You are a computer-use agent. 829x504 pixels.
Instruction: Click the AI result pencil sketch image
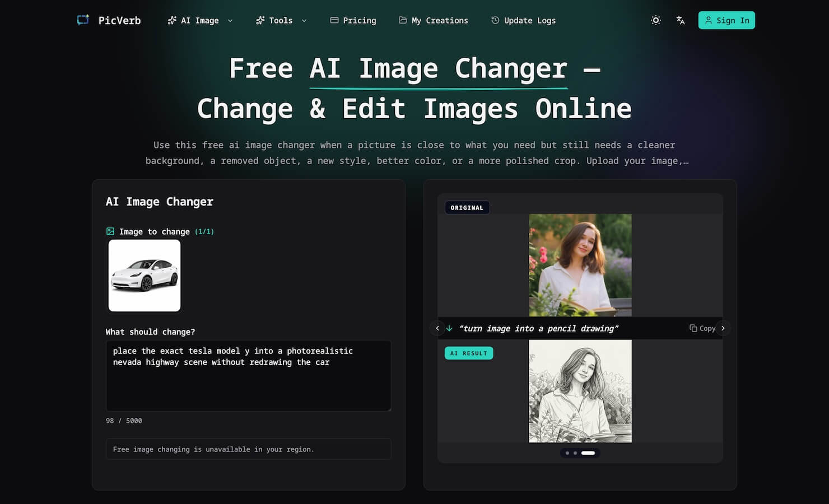(580, 391)
